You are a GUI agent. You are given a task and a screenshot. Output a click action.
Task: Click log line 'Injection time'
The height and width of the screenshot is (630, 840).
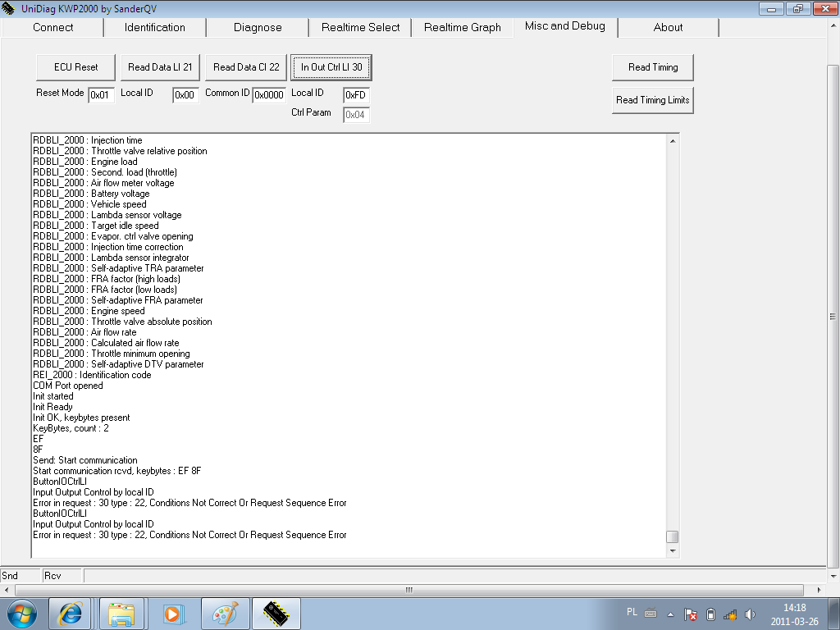[87, 140]
